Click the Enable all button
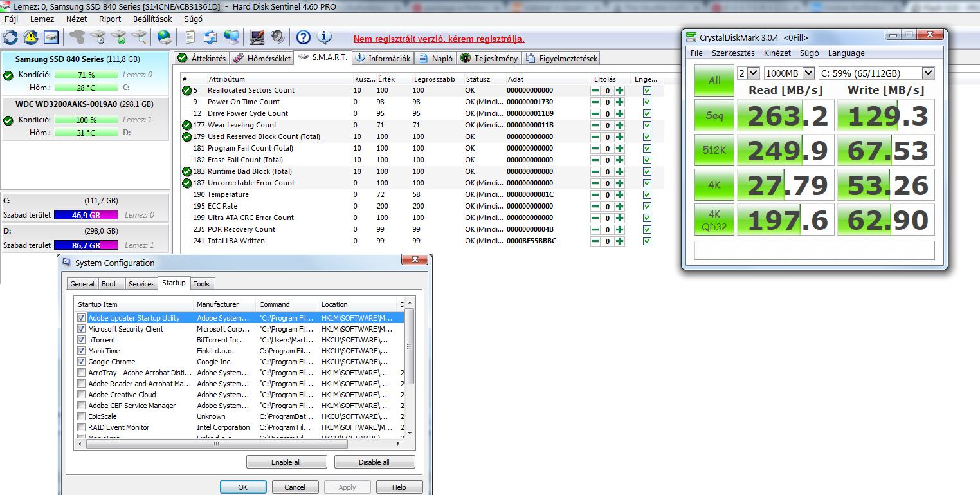 click(x=286, y=462)
